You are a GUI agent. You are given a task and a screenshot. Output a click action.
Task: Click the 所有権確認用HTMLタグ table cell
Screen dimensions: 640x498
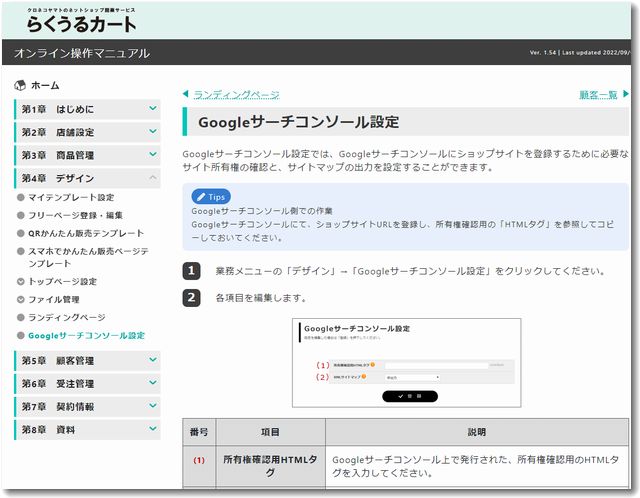click(270, 466)
